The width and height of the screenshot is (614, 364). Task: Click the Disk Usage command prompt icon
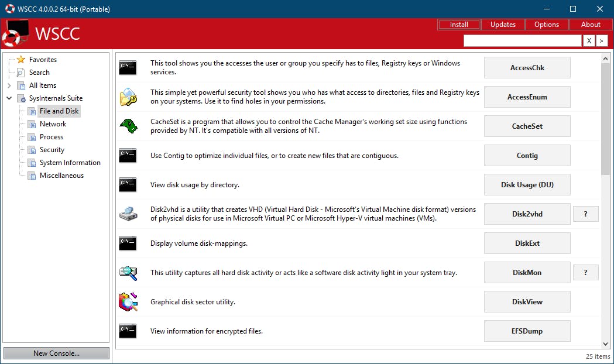tap(128, 185)
